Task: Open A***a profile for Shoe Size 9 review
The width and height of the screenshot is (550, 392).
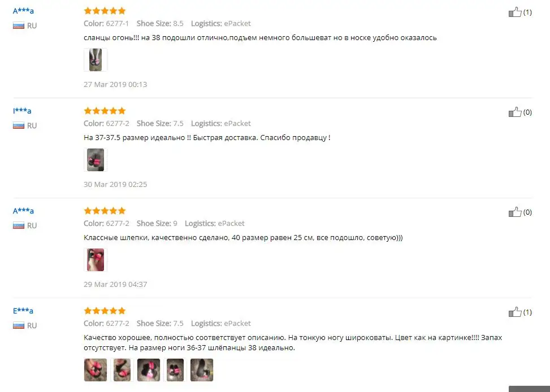Action: [x=23, y=211]
